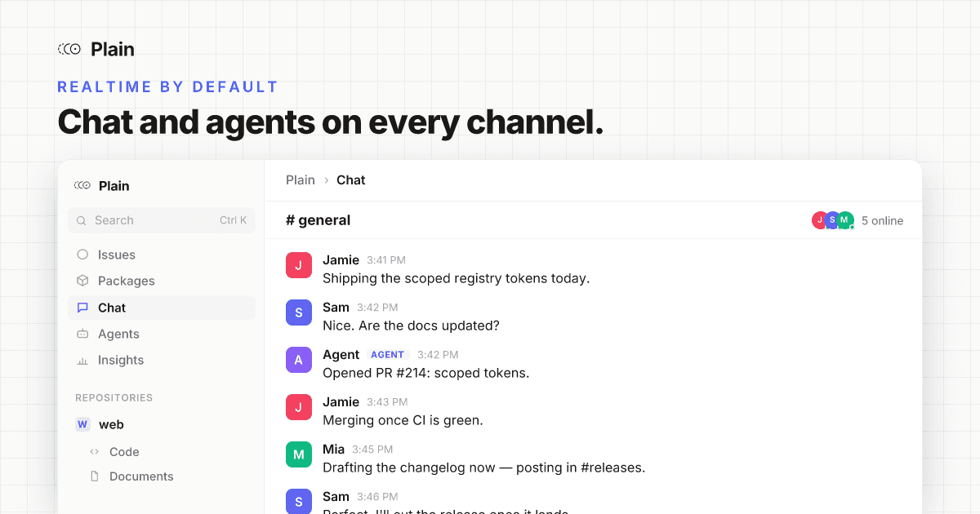This screenshot has height=514, width=980.
Task: Click message 'Opened PR #214: scoped tokens.'
Action: [x=426, y=373]
